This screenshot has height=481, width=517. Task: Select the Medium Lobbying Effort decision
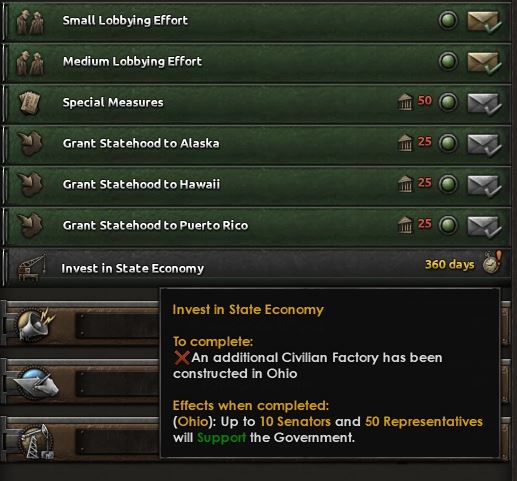point(257,62)
